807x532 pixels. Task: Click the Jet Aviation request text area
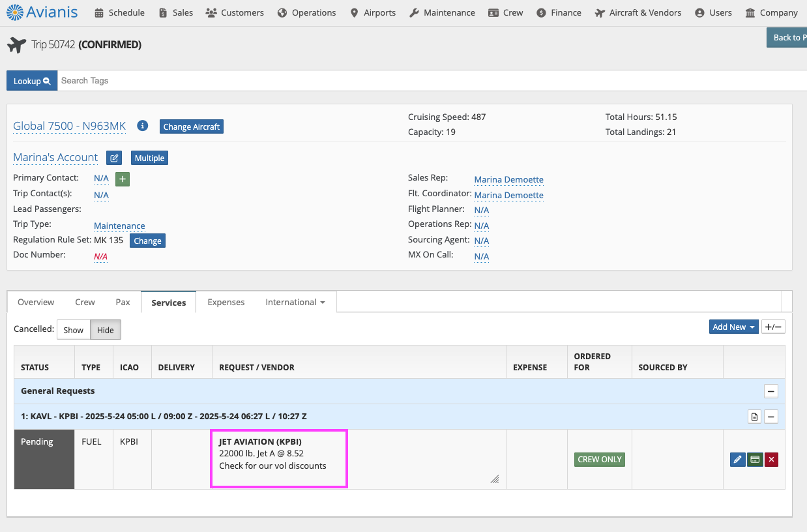[358, 459]
